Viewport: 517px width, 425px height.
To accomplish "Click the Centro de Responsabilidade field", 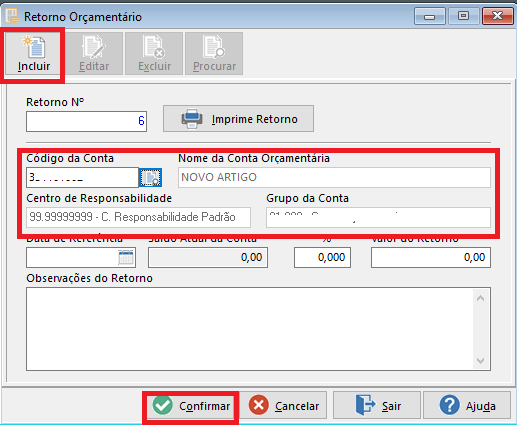I will coord(138,217).
